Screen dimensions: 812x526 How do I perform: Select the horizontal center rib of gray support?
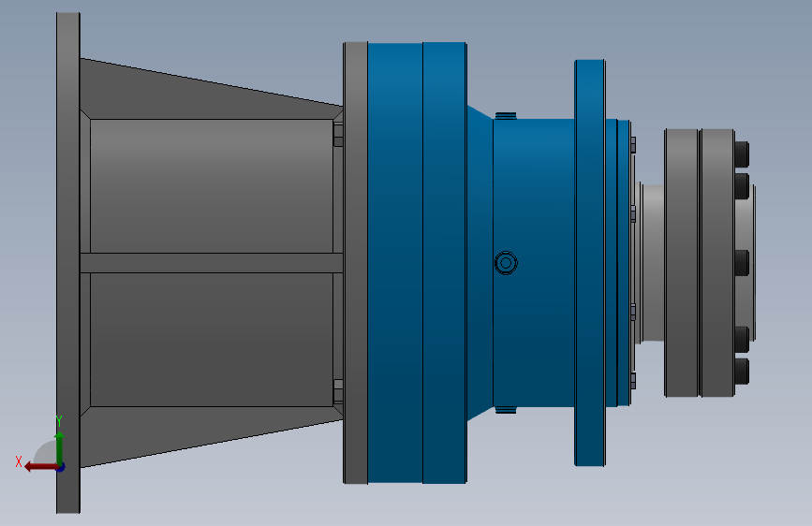[x=212, y=263]
